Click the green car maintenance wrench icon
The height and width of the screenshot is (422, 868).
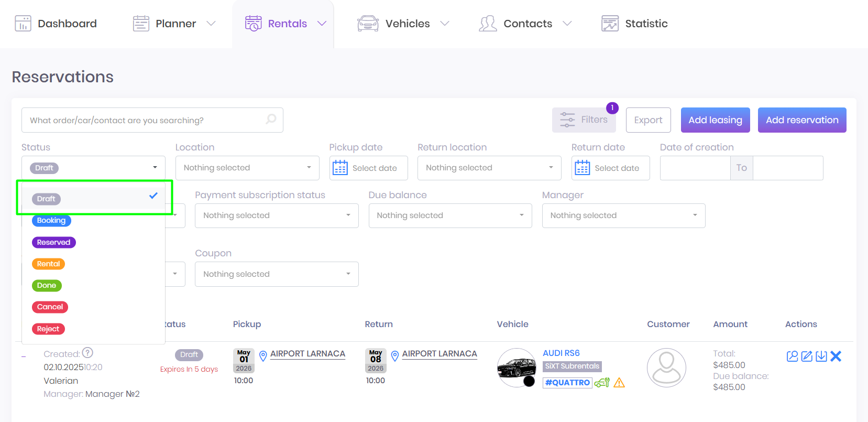tap(602, 383)
